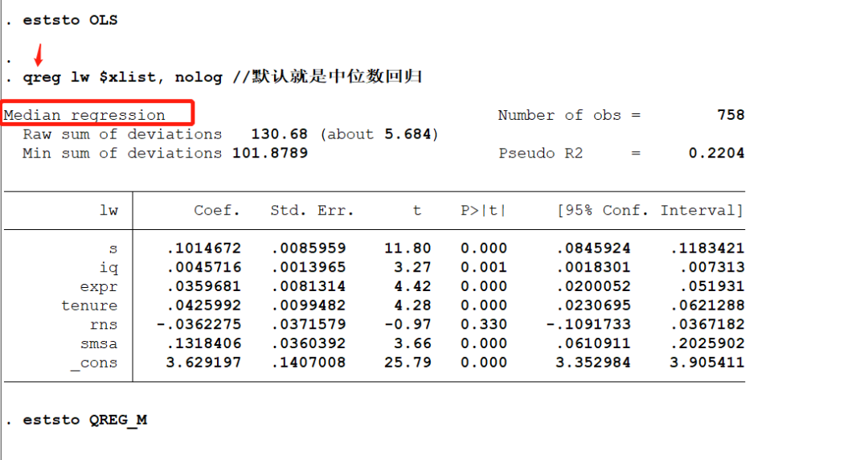Click the iq upper bound .007313
868x460 pixels.
click(x=712, y=268)
